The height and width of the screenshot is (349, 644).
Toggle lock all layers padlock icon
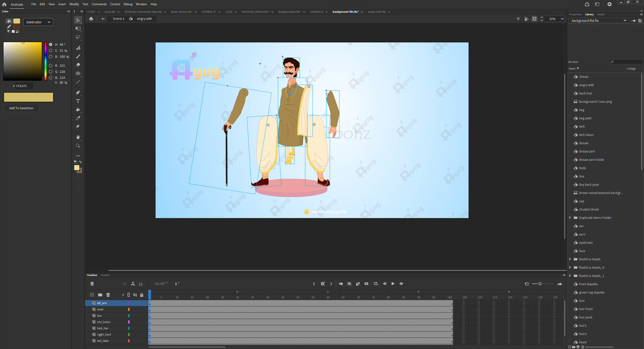(x=142, y=295)
